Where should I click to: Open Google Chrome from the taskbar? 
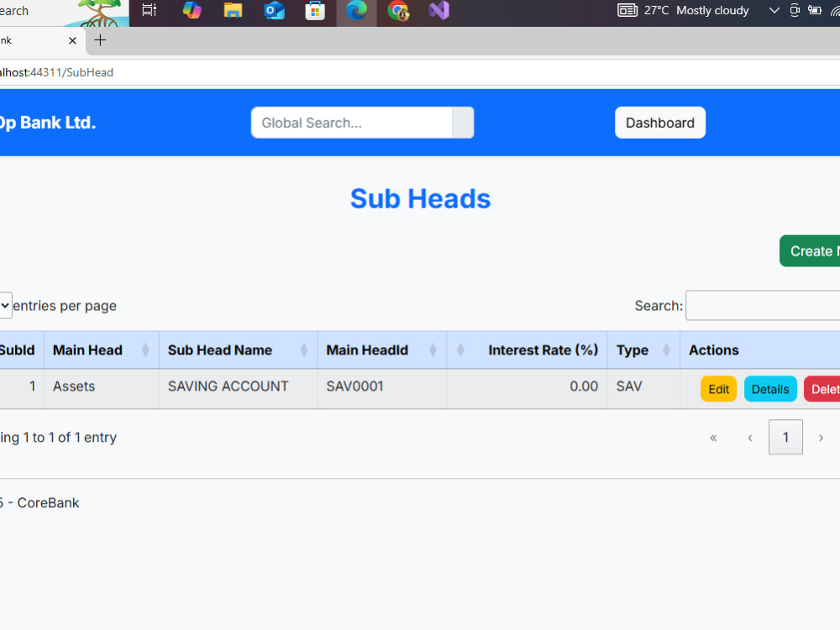(398, 11)
